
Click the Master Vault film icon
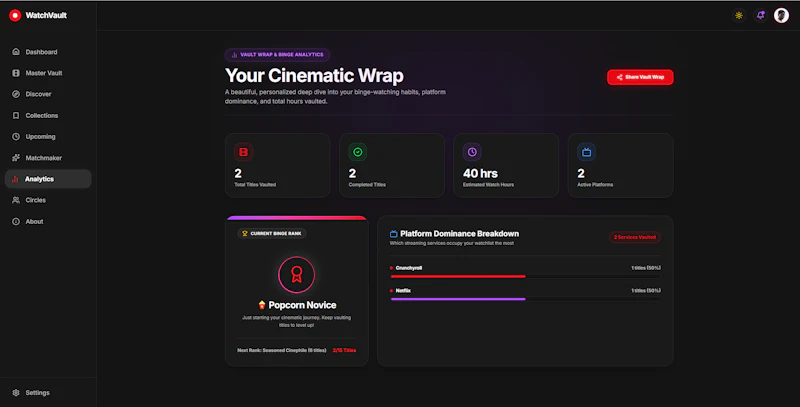tap(16, 73)
